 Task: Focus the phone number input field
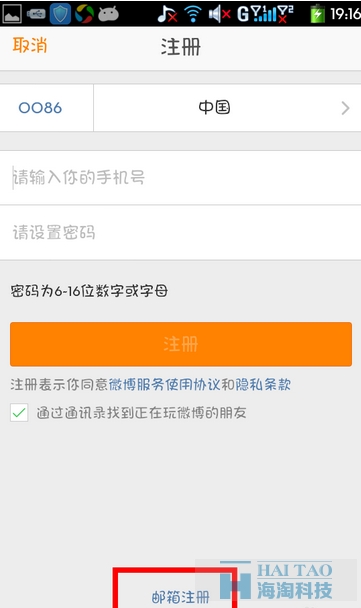pyautogui.click(x=181, y=178)
